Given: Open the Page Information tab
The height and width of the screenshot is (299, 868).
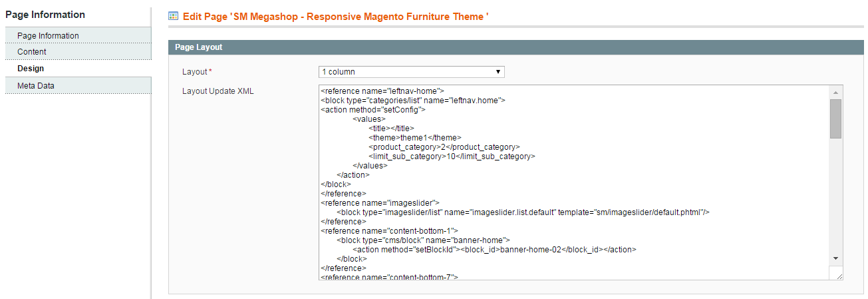Looking at the screenshot, I should point(78,35).
